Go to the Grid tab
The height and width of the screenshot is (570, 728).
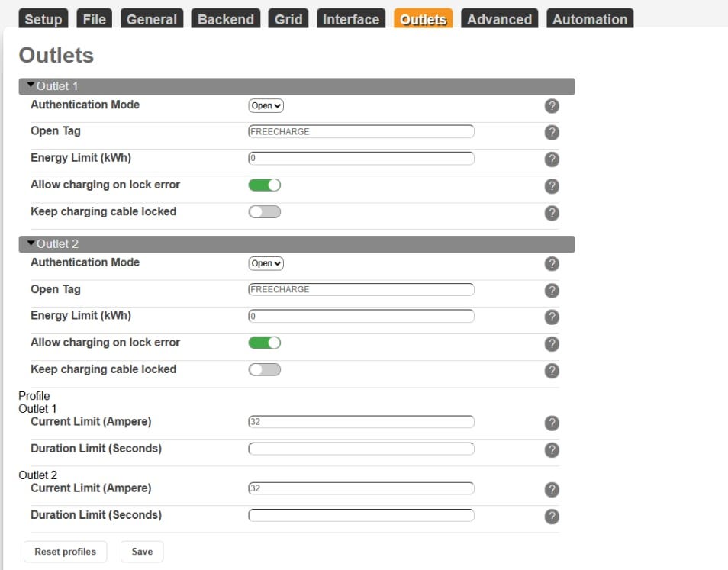click(x=288, y=19)
